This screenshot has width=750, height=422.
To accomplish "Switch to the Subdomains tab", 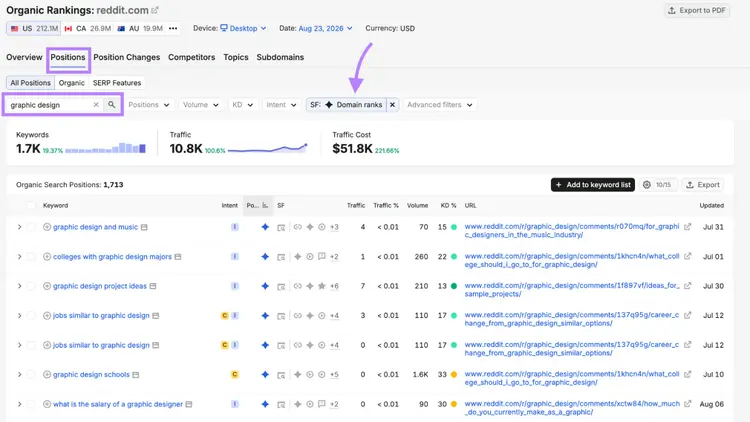I will (280, 57).
